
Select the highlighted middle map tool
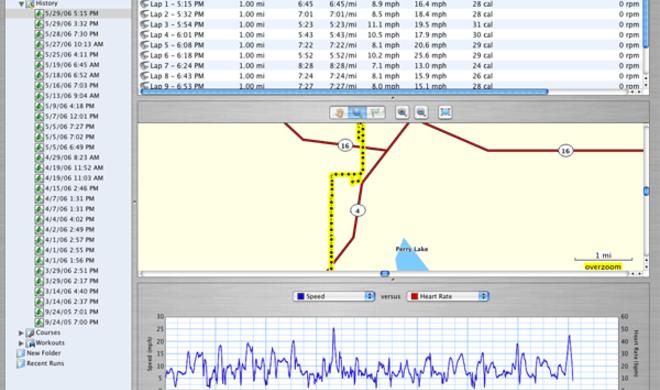click(357, 112)
